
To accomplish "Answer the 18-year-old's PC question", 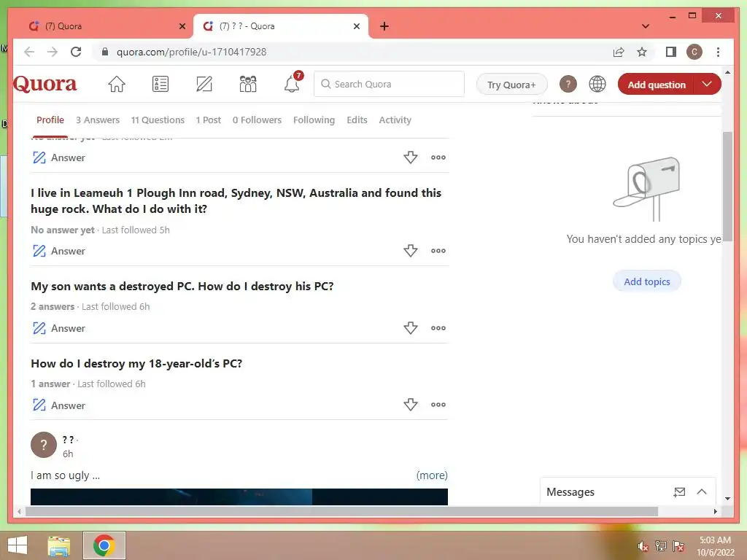I will coord(58,405).
